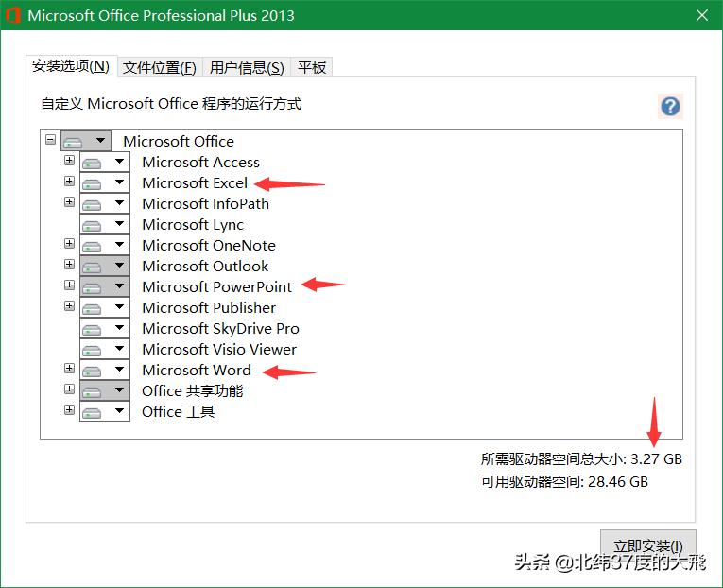Screen dimensions: 723x588
Task: Click the 自定义 Microsoft Office 程序的运行方式 heading
Action: pyautogui.click(x=171, y=103)
